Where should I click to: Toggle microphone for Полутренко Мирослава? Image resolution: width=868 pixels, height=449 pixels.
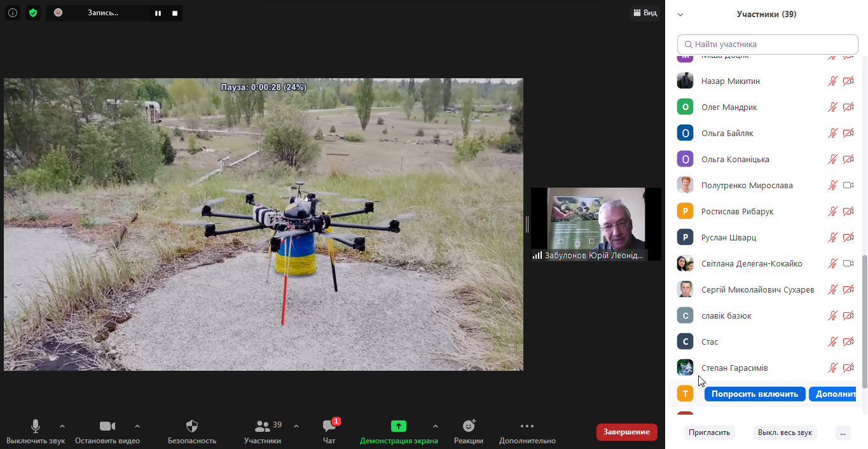(x=832, y=186)
